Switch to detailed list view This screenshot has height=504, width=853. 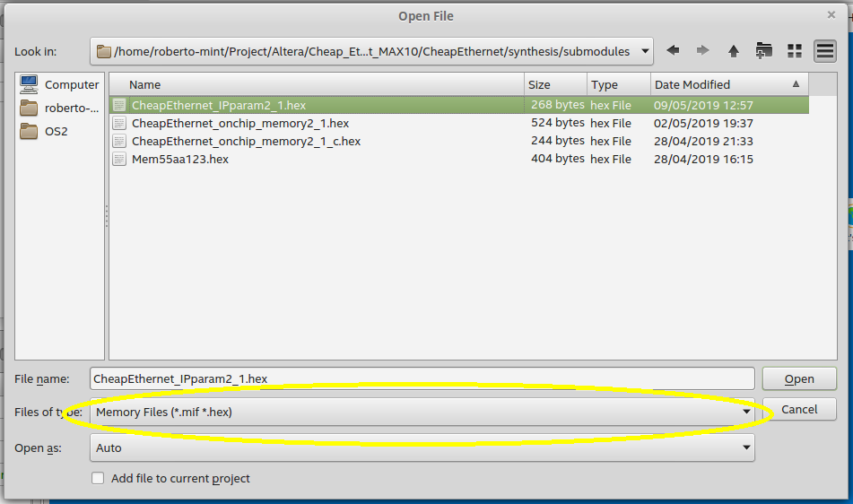825,51
